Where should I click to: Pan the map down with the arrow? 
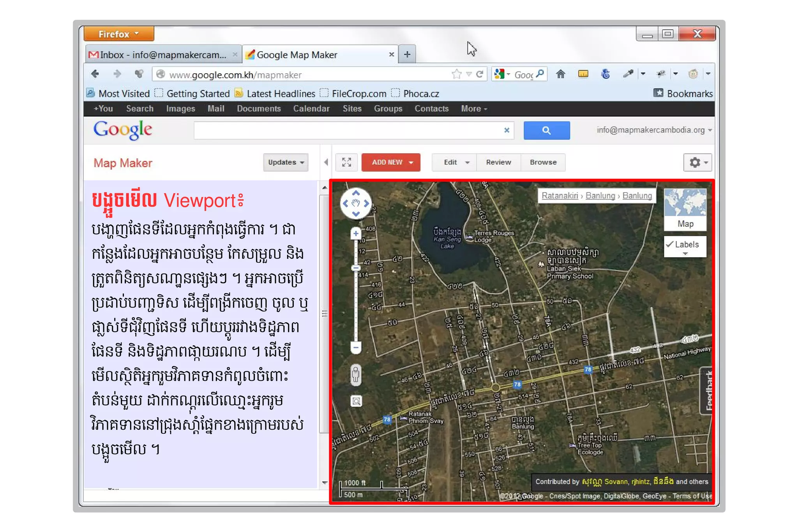[x=356, y=214]
